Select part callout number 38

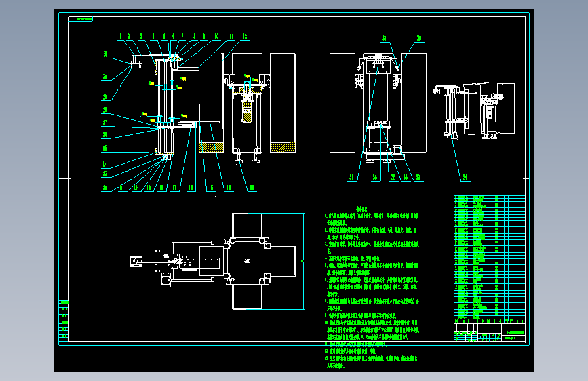click(x=384, y=38)
